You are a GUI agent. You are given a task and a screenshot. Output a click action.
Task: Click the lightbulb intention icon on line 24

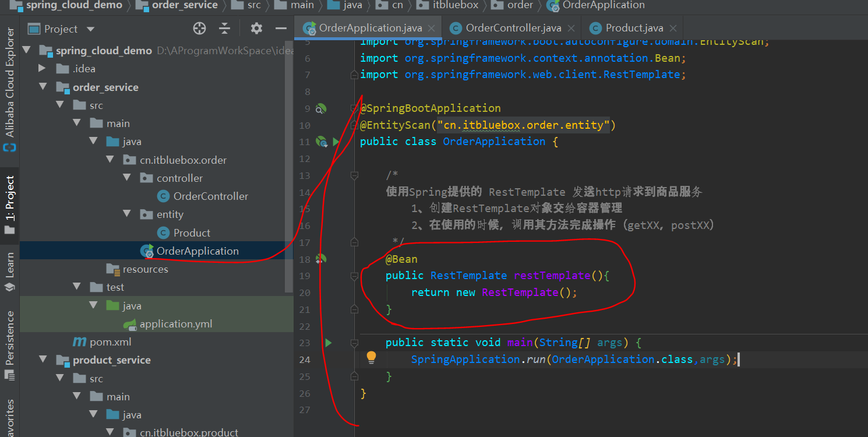371,358
